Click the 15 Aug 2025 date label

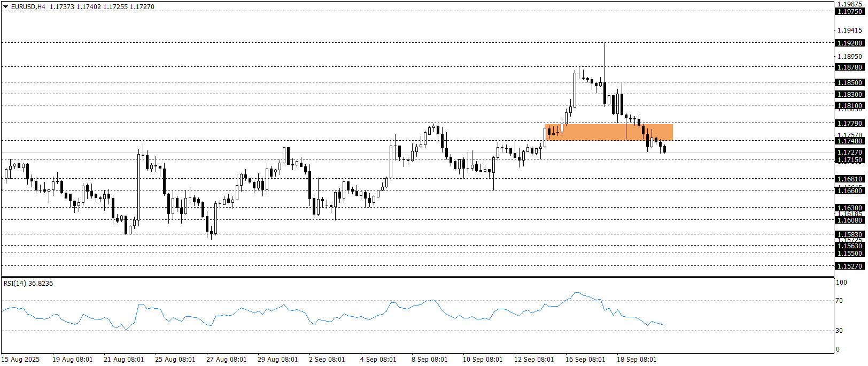point(20,359)
